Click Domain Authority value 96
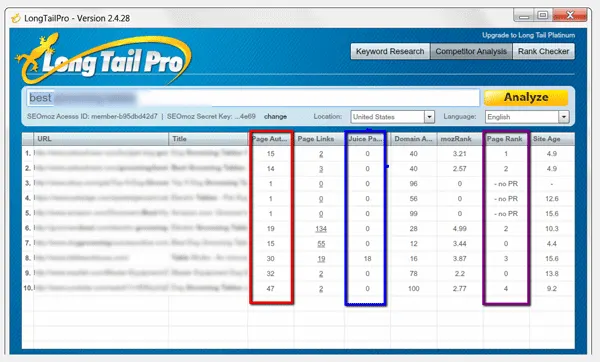Image resolution: width=600 pixels, height=362 pixels. pyautogui.click(x=414, y=184)
